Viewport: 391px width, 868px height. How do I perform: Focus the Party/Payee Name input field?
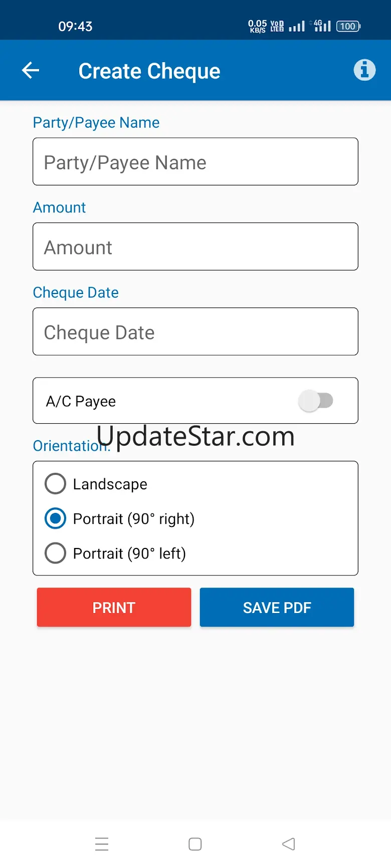tap(195, 162)
